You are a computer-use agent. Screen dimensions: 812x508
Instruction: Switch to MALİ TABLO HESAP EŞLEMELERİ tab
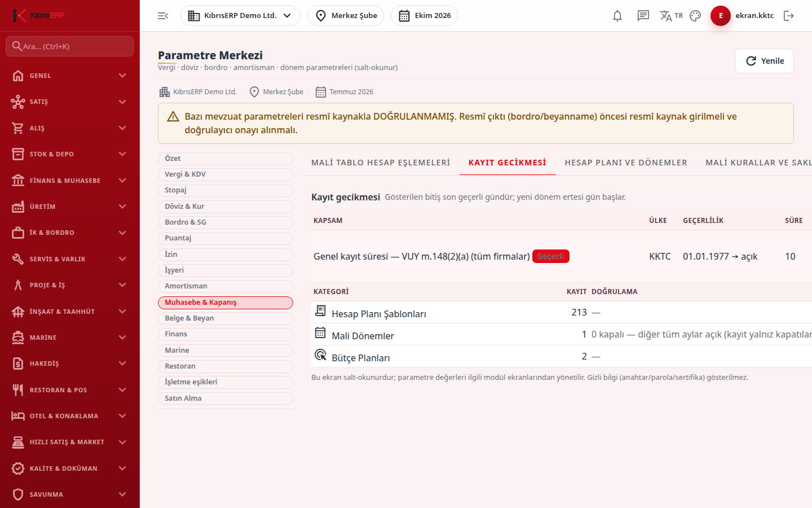coord(381,163)
